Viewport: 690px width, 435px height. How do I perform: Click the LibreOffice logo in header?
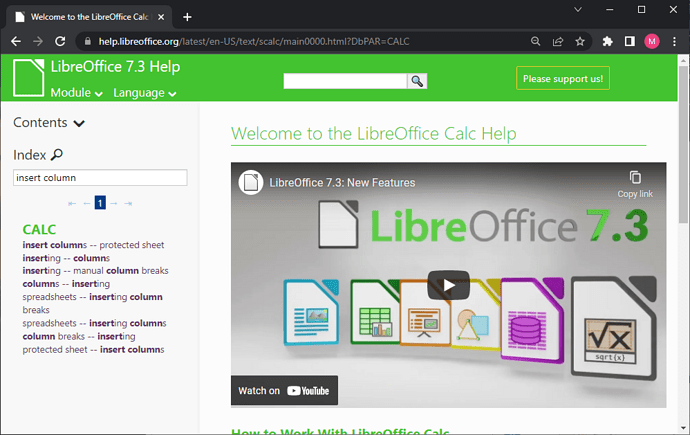point(29,77)
